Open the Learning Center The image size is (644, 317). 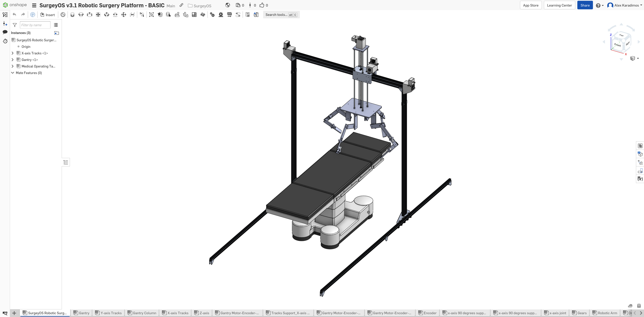point(559,5)
